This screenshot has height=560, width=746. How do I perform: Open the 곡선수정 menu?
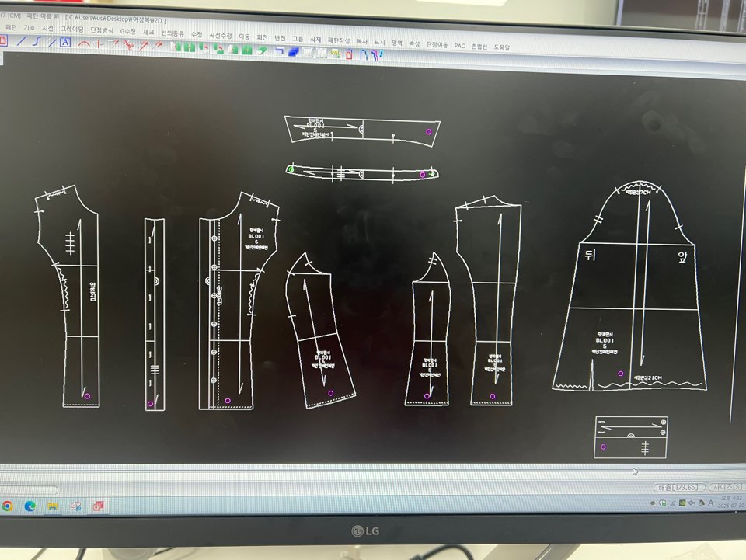(x=221, y=35)
